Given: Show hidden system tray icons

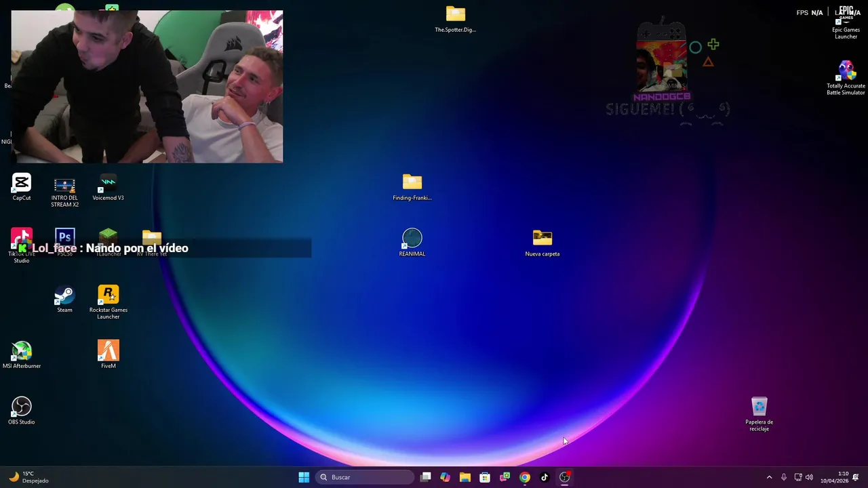Looking at the screenshot, I should [769, 477].
